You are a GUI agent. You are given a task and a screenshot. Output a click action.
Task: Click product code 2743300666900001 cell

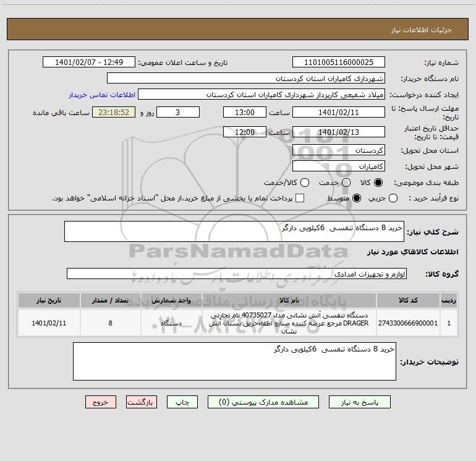click(408, 323)
